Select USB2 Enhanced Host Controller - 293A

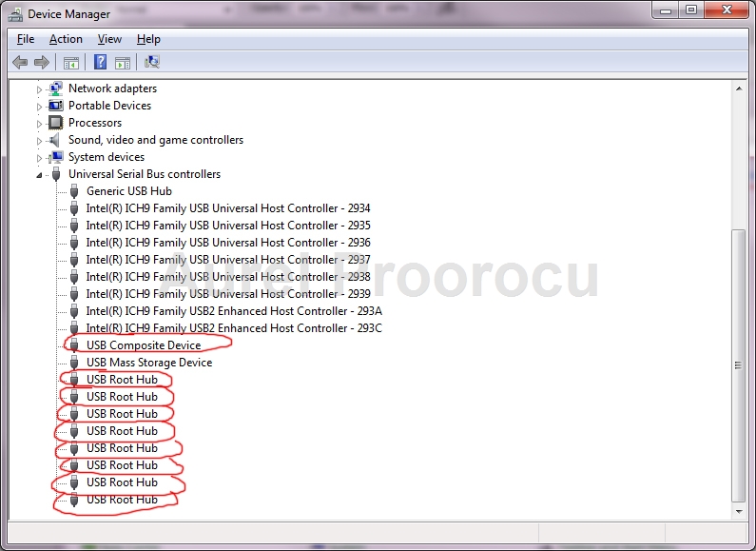pos(234,311)
